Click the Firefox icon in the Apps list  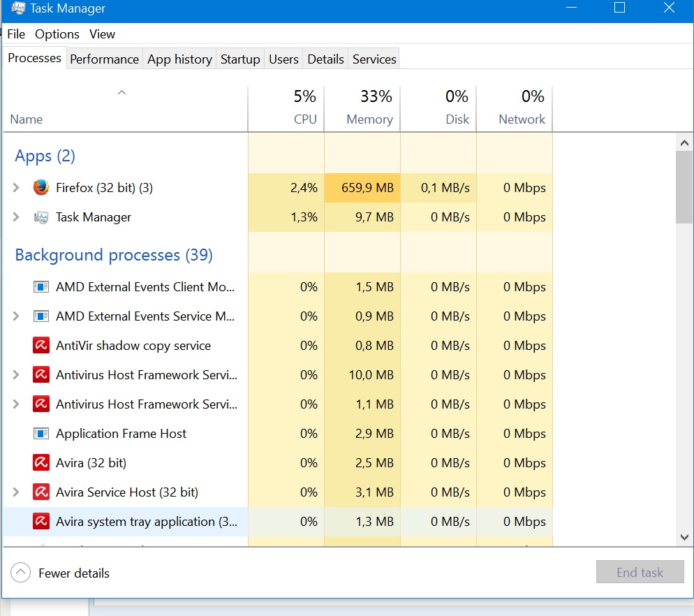tap(41, 187)
